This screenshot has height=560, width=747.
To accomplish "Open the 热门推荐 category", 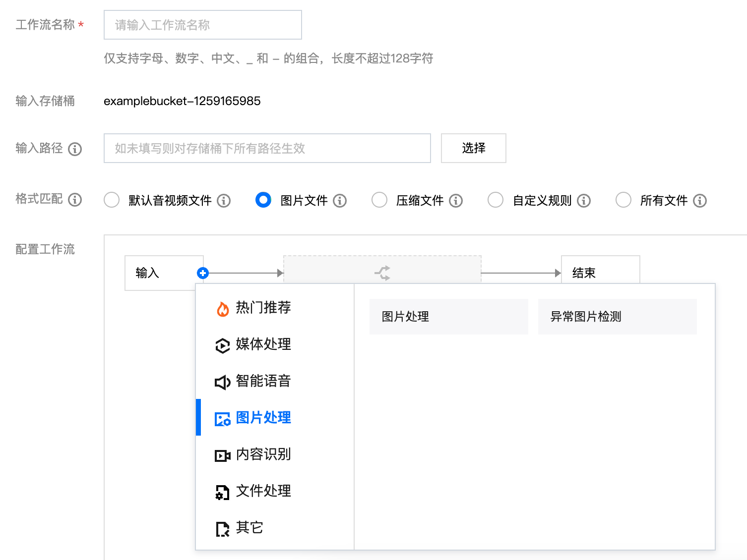I will [x=263, y=308].
